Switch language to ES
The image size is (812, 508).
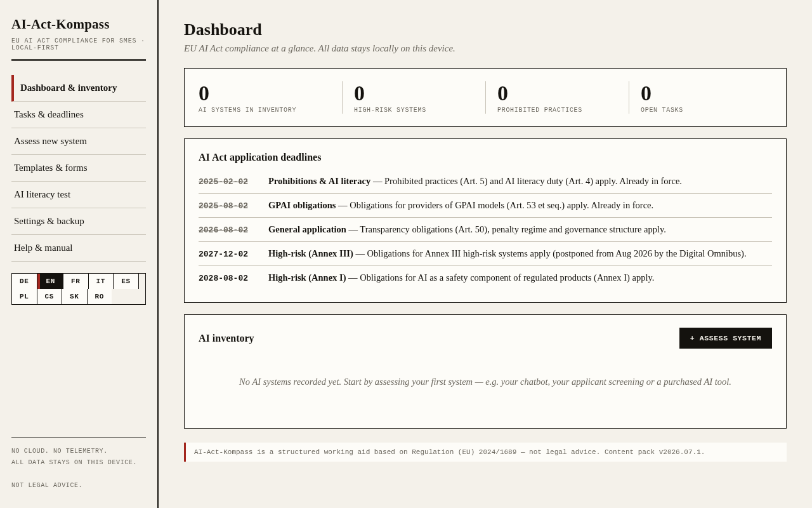[126, 281]
